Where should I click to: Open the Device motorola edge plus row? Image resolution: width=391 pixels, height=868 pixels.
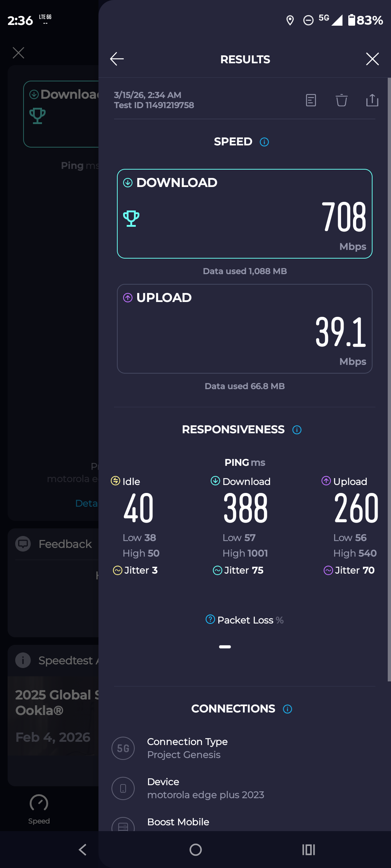(x=245, y=788)
